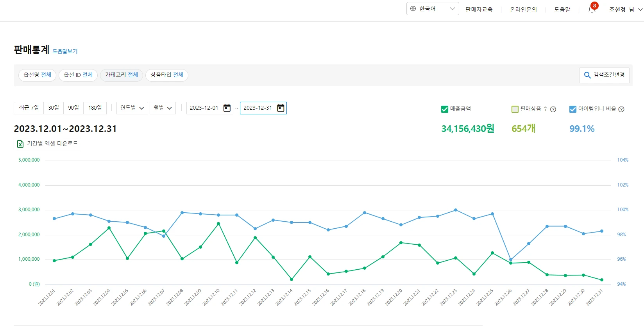Open the end date calendar icon
Viewport: 644px width, 329px height.
[x=281, y=108]
